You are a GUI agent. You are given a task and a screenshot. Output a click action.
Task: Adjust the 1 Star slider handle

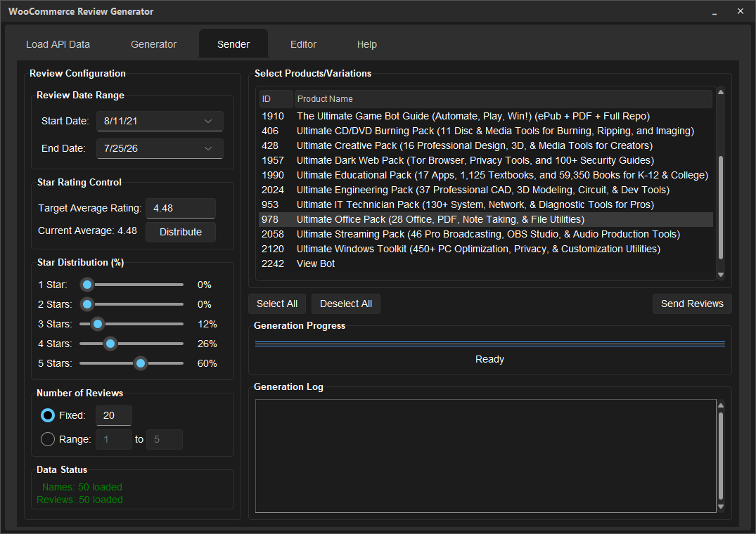pos(87,285)
